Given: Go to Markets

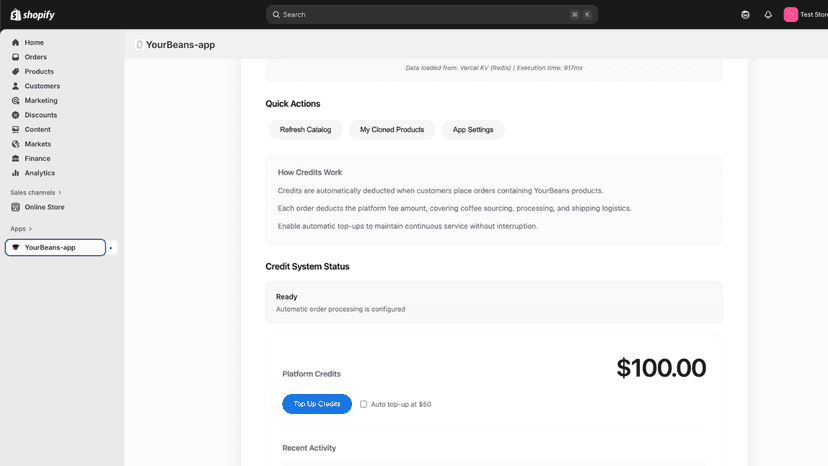Looking at the screenshot, I should pyautogui.click(x=37, y=144).
